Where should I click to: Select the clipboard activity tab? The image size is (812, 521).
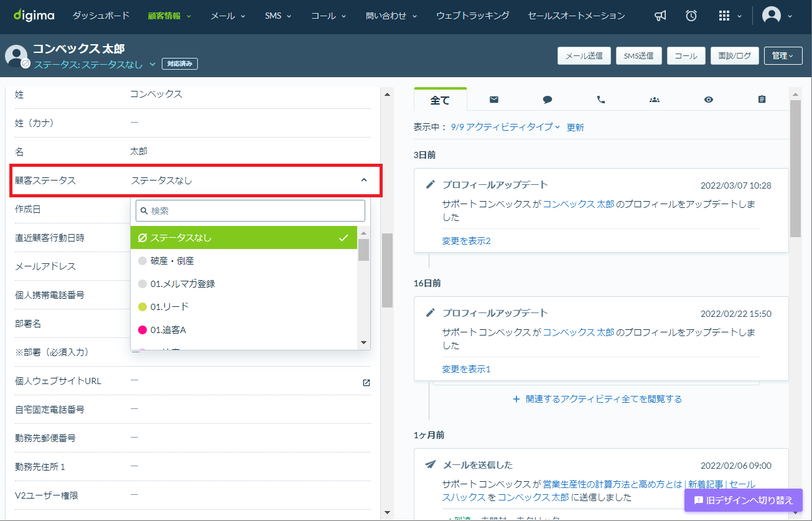point(762,100)
